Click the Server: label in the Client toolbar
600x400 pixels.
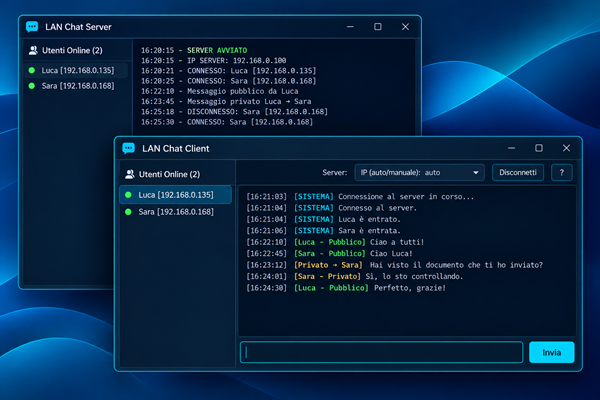334,173
